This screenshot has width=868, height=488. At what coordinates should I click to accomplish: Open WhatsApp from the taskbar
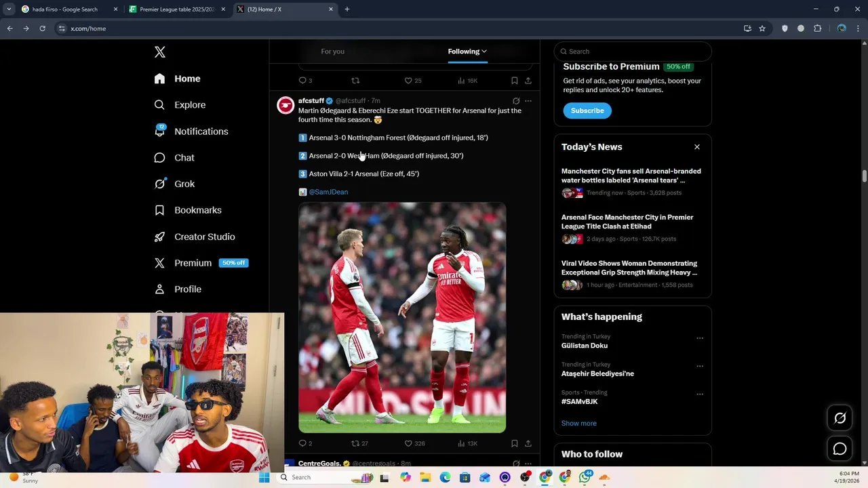585,477
